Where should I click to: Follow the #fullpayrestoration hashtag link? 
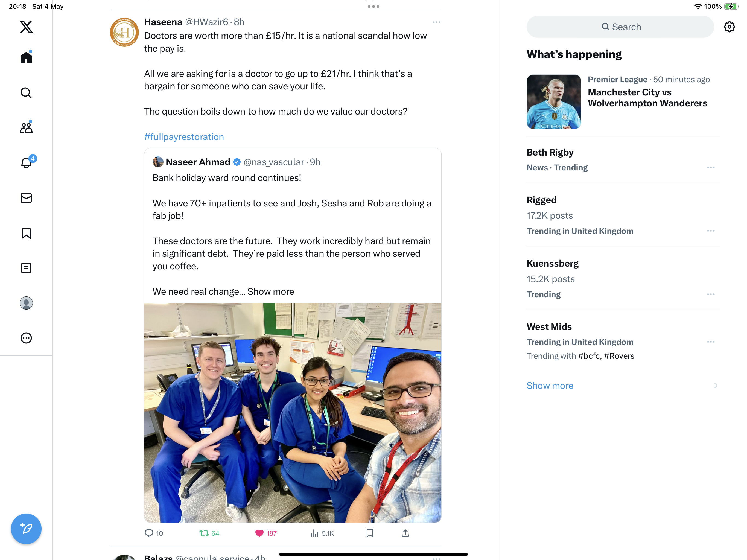click(x=184, y=137)
